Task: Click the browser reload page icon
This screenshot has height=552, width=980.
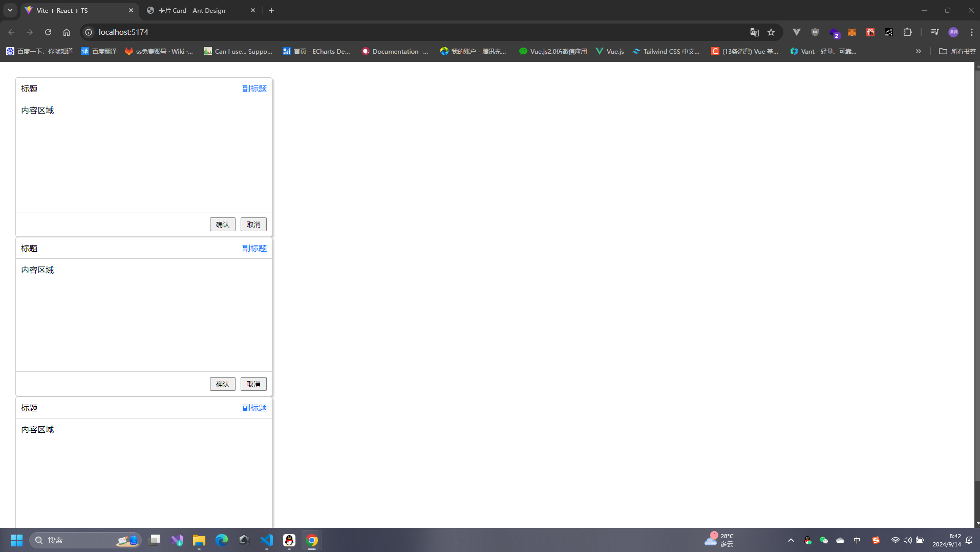Action: [x=48, y=32]
